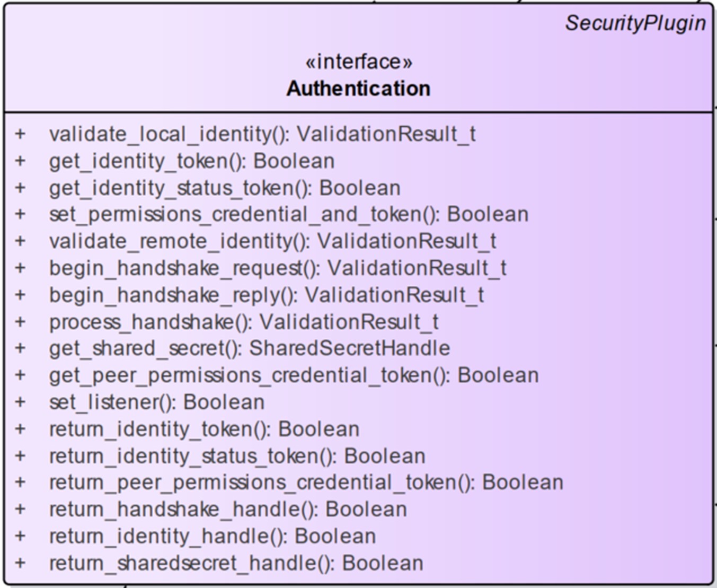Click set_permissions_credential_and_token() operation
The width and height of the screenshot is (717, 588).
tap(288, 214)
